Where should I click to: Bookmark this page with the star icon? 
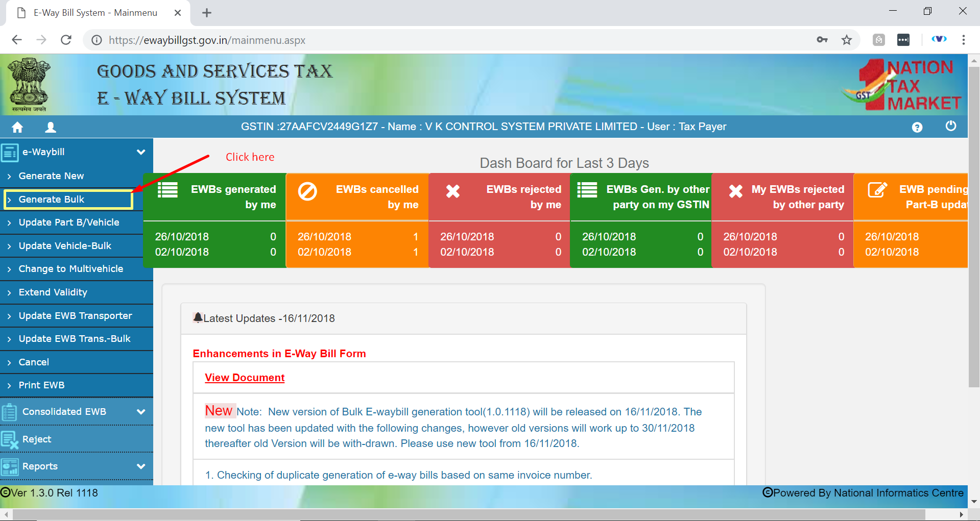coord(847,40)
